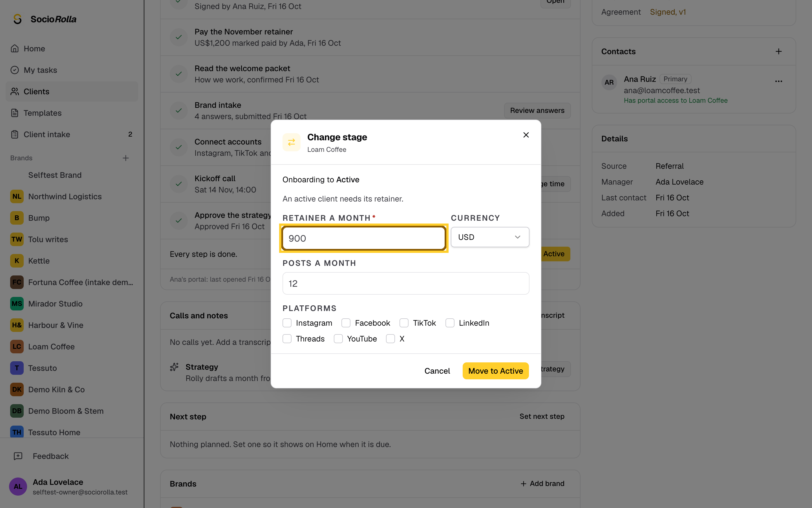The width and height of the screenshot is (812, 508).
Task: Tick the Facebook platform checkbox
Action: (x=346, y=323)
